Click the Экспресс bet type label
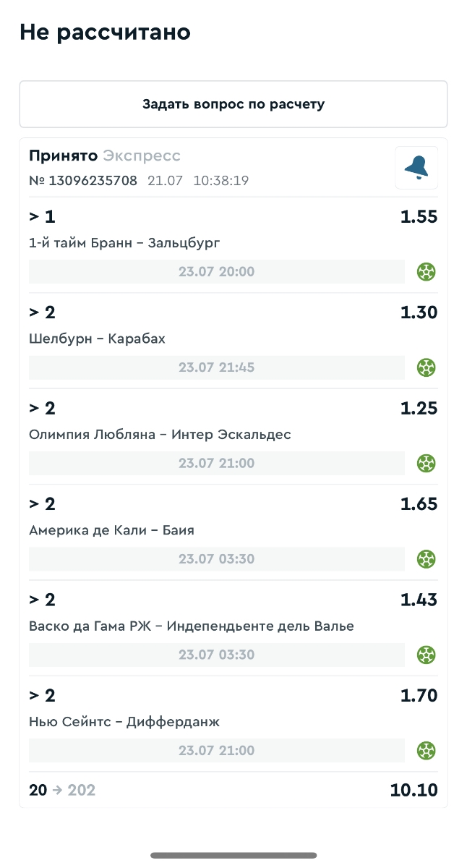Screen dimensions: 467x868 [142, 156]
